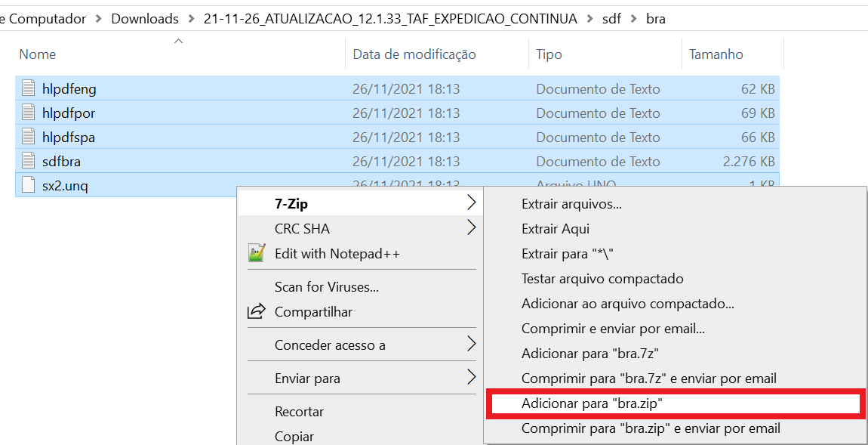Screen dimensions: 868x445
Task: Expand the 7-Zip submenu arrow
Action: click(x=471, y=203)
